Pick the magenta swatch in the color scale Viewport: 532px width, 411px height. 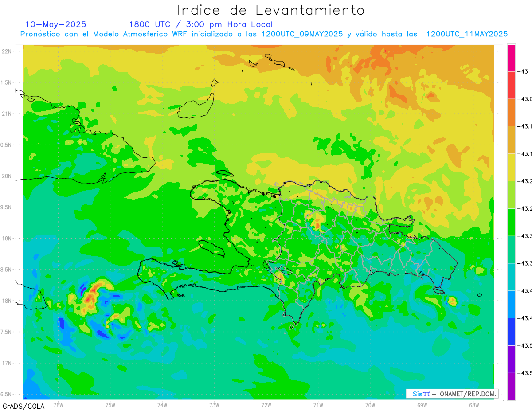pyautogui.click(x=511, y=58)
